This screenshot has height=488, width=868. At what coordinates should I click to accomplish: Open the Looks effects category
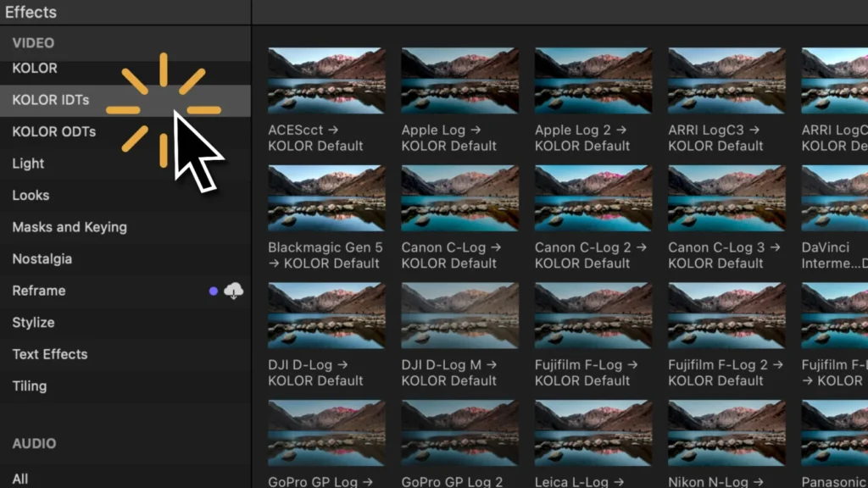pyautogui.click(x=125, y=196)
